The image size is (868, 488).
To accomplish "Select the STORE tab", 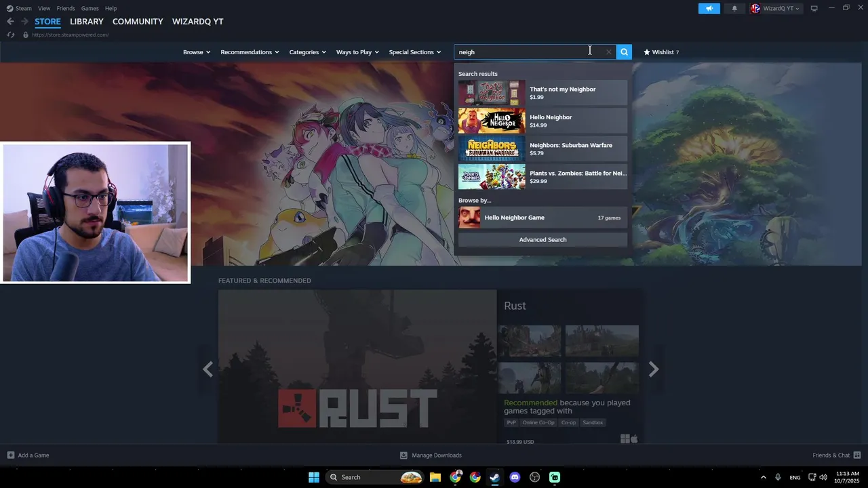I will click(x=47, y=22).
